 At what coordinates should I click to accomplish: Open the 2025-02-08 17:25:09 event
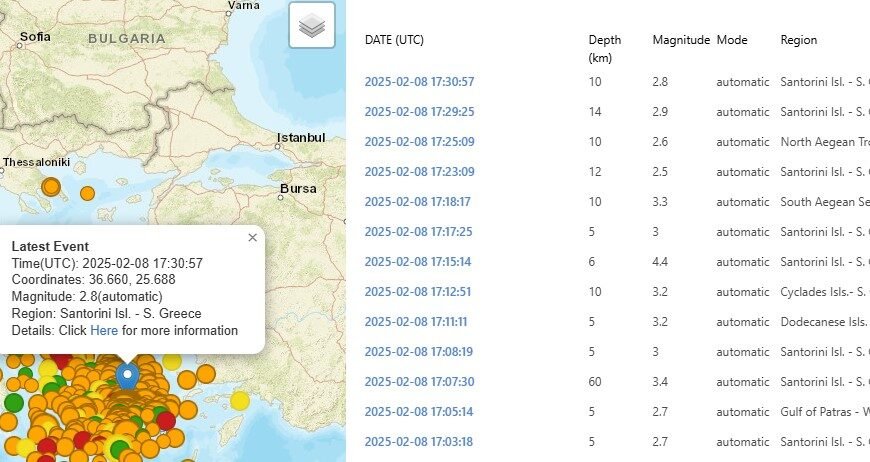[x=419, y=142]
